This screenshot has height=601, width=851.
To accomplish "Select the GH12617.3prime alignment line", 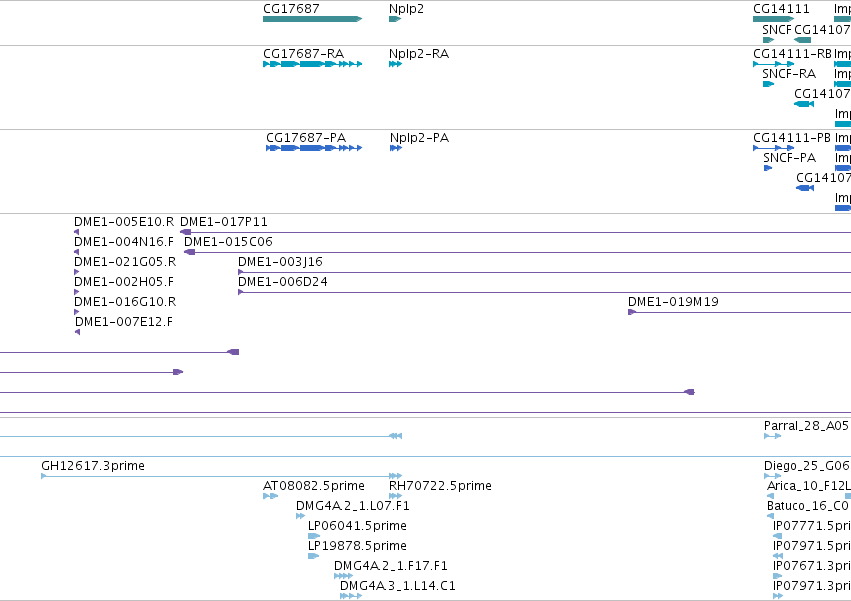I will pyautogui.click(x=221, y=476).
